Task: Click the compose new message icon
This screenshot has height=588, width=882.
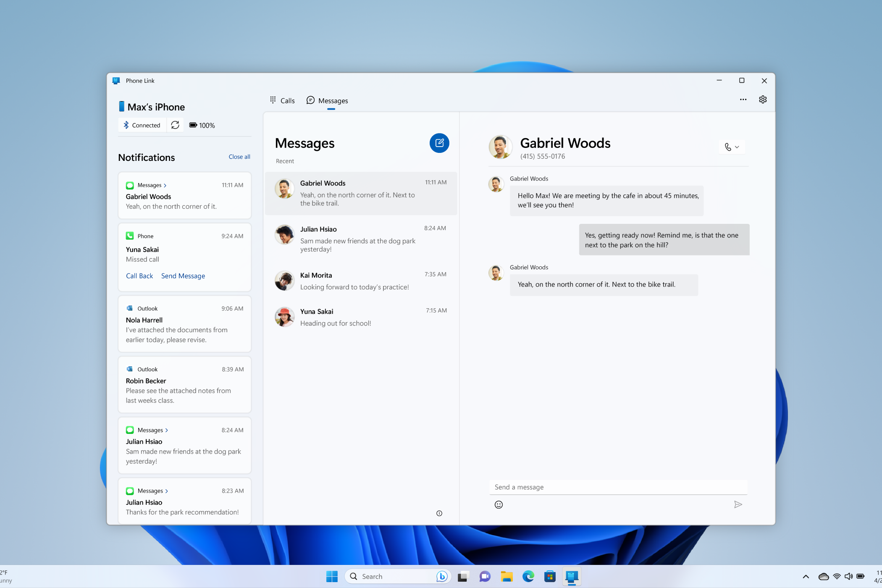Action: pyautogui.click(x=438, y=143)
